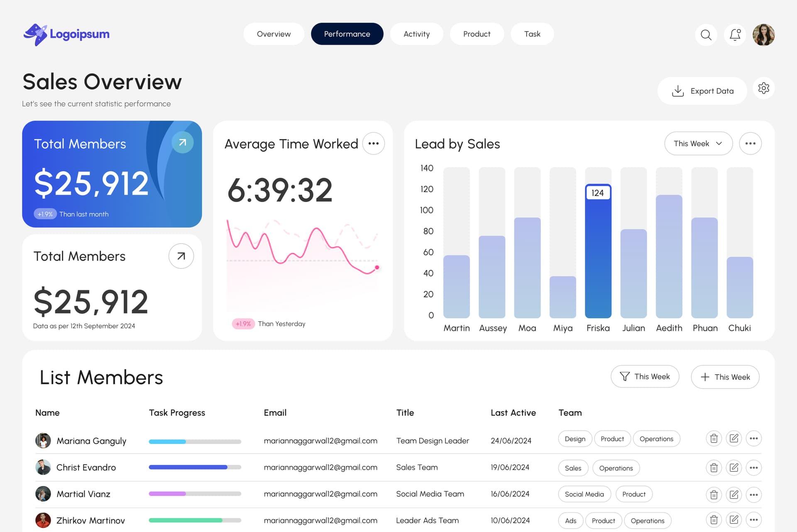Open notifications bell icon
This screenshot has width=797, height=532.
pyautogui.click(x=735, y=34)
